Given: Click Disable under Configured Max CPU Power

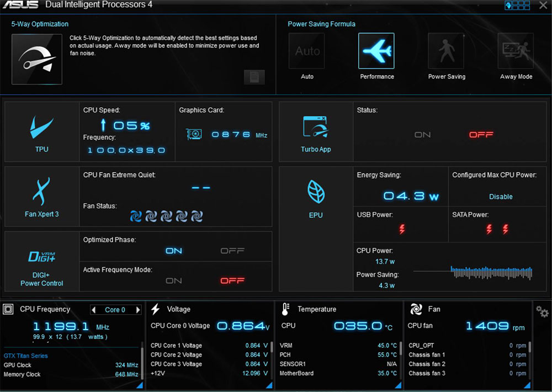Looking at the screenshot, I should pyautogui.click(x=501, y=197).
